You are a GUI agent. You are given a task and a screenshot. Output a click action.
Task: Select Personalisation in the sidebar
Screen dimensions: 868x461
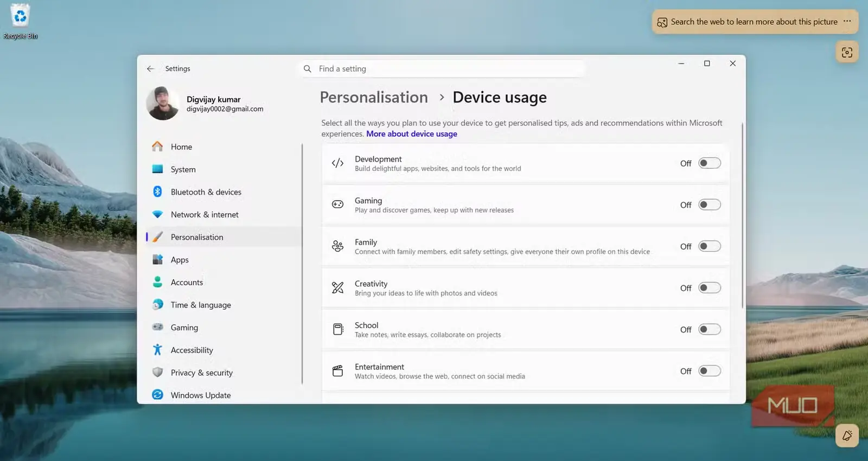click(224, 237)
